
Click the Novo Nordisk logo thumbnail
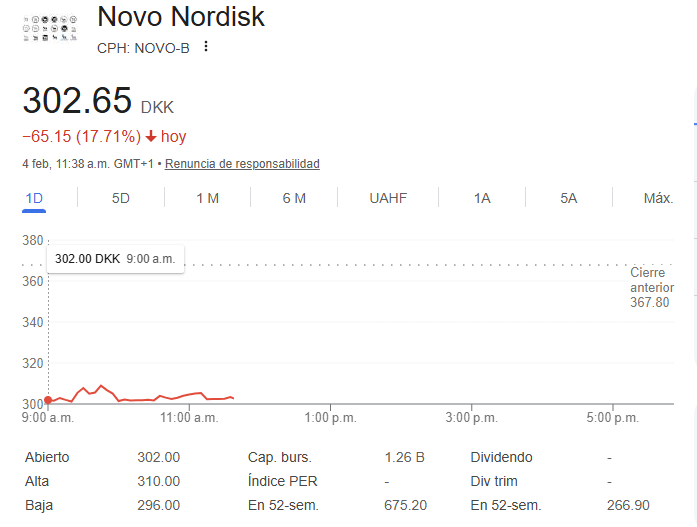click(50, 29)
